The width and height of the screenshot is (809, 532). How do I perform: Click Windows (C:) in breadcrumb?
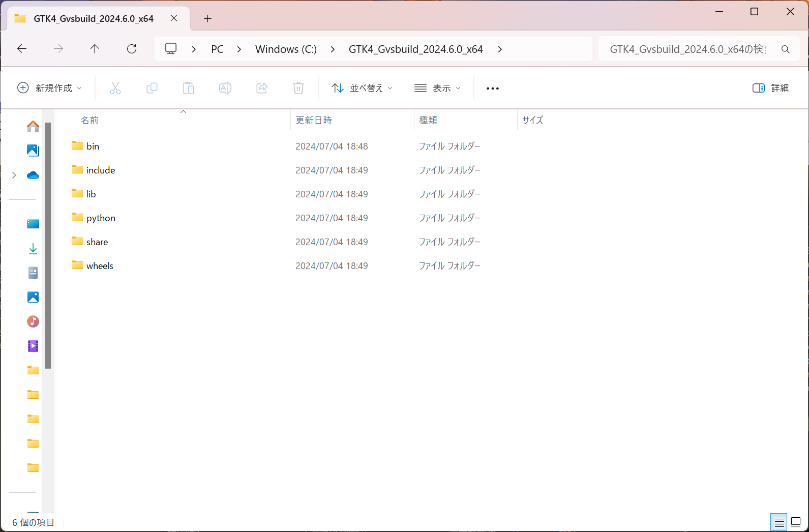pos(286,49)
